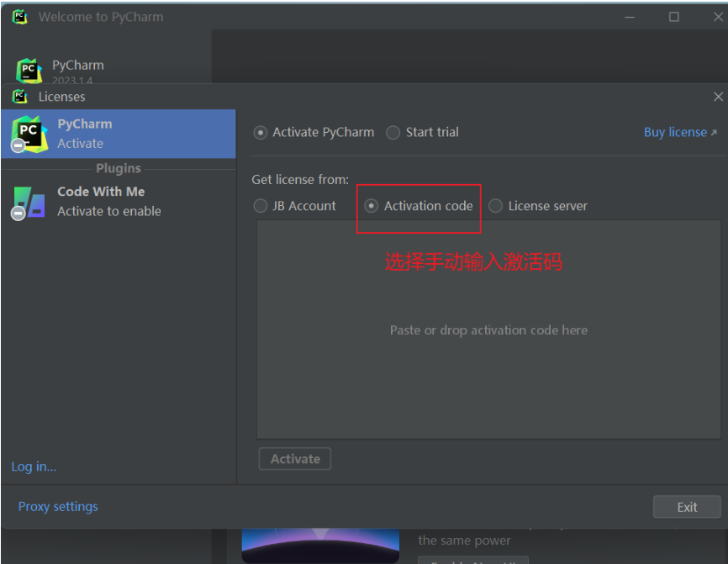Click the Code With Me plugin icon

[29, 203]
